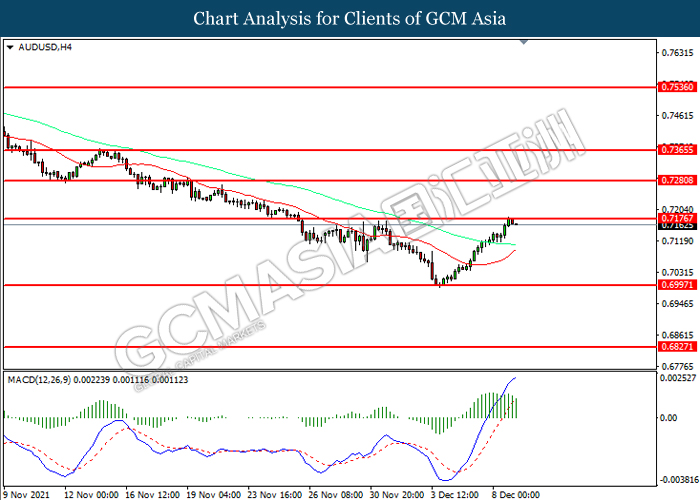Click the 9 Nov 2021 date label
This screenshot has width=700, height=500.
pos(26,495)
